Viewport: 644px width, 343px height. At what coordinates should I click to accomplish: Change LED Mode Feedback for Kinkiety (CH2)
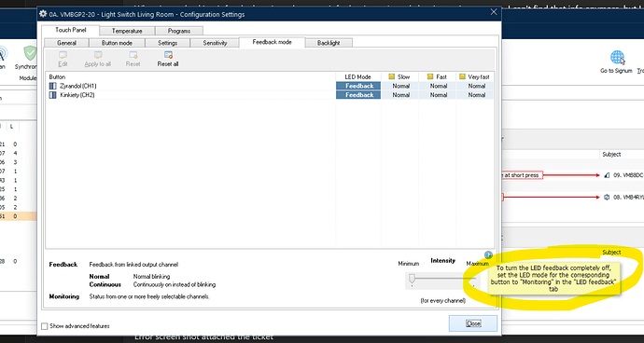click(358, 95)
